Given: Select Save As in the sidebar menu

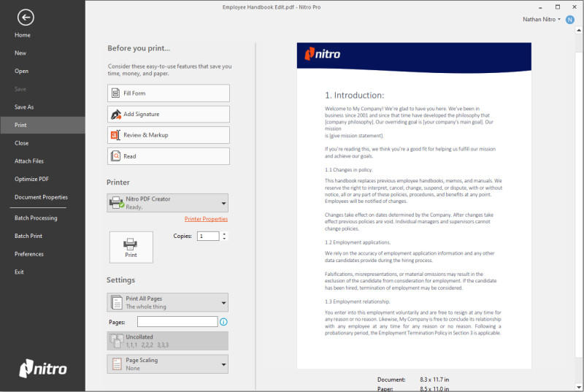Looking at the screenshot, I should coord(24,107).
